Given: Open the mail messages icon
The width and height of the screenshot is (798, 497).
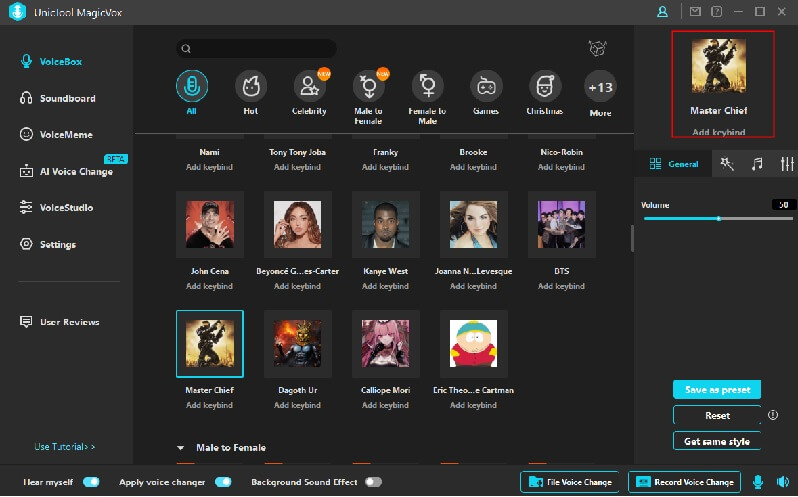Looking at the screenshot, I should click(x=695, y=11).
